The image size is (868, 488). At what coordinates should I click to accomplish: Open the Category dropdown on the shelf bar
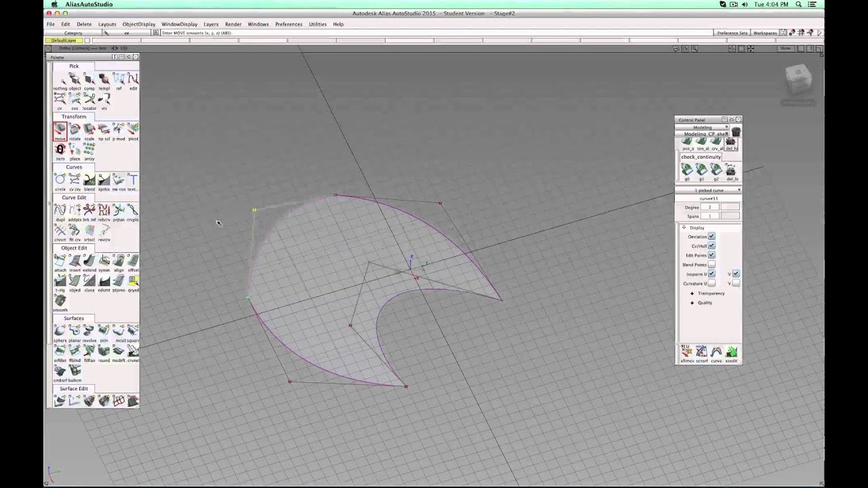pyautogui.click(x=73, y=33)
